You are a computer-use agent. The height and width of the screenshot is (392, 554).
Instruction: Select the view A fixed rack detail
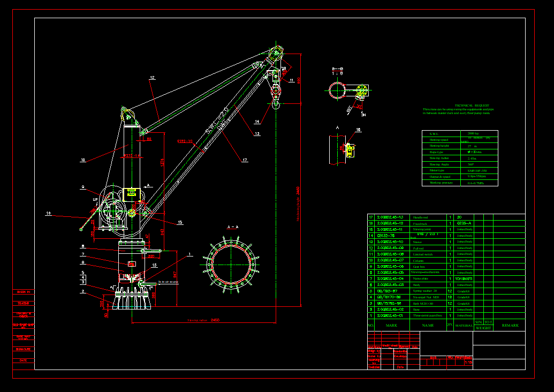click(348, 149)
